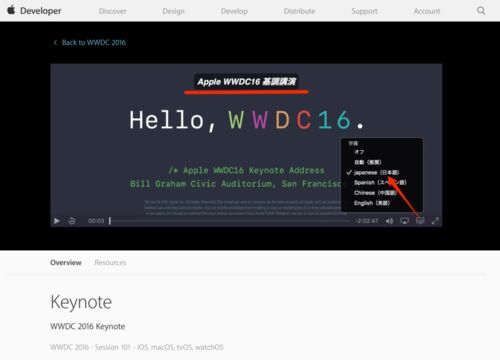
Task: Switch to the Overview tab
Action: 66,263
